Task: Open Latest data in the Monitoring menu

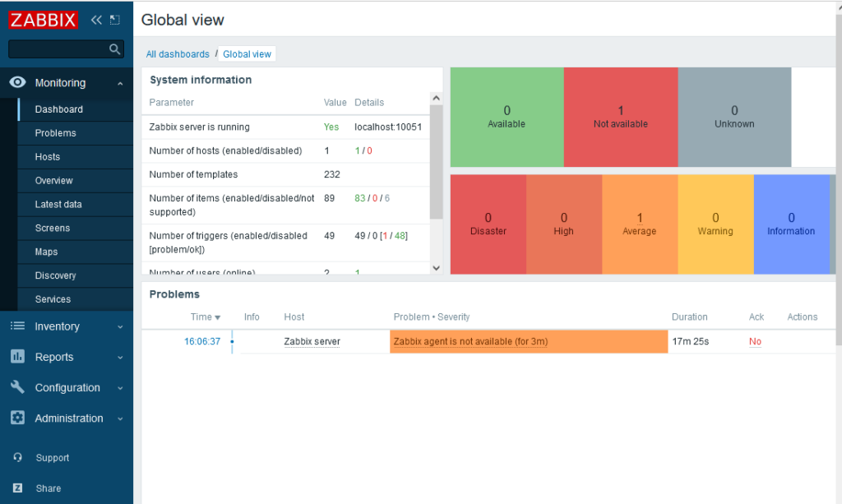Action: pyautogui.click(x=58, y=204)
